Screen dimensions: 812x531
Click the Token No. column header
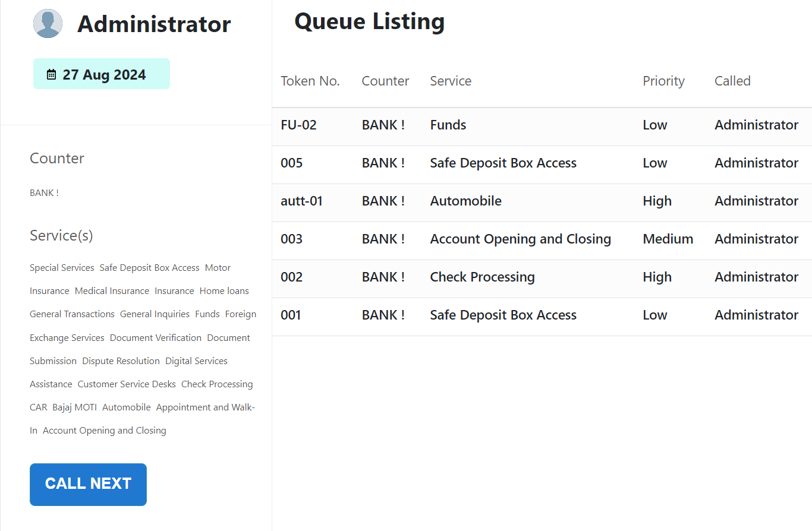(310, 81)
